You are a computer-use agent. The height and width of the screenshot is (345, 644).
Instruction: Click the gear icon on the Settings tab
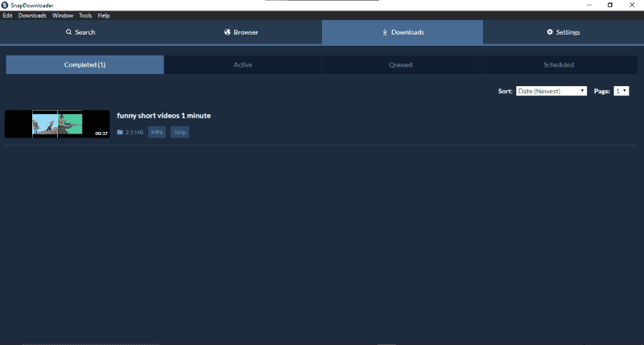(x=550, y=32)
